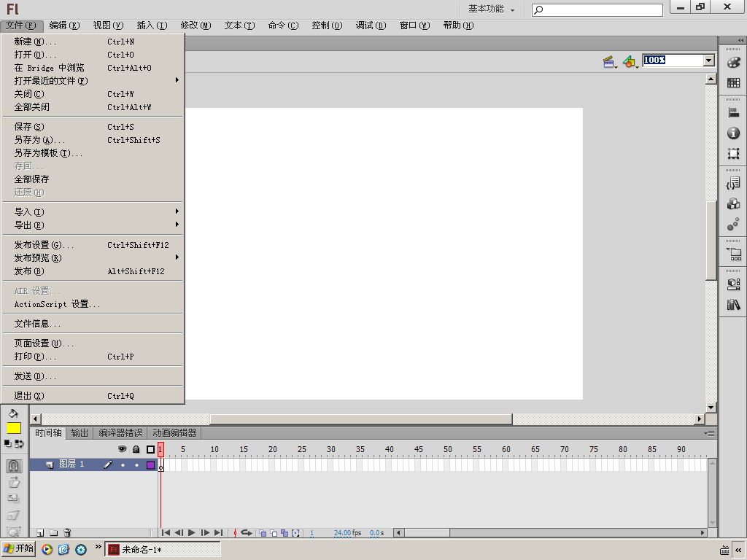Viewport: 747px width, 560px height.
Task: Click the 24.00 fps frame rate value
Action: click(x=348, y=533)
